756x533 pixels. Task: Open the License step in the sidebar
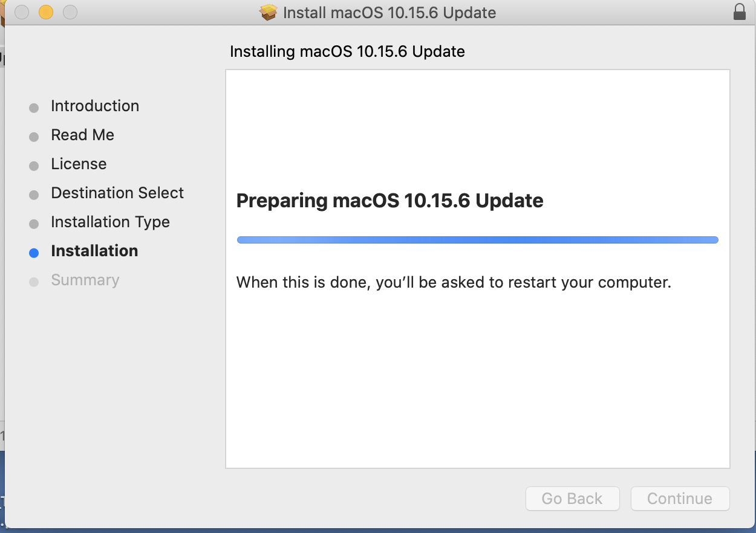point(79,164)
